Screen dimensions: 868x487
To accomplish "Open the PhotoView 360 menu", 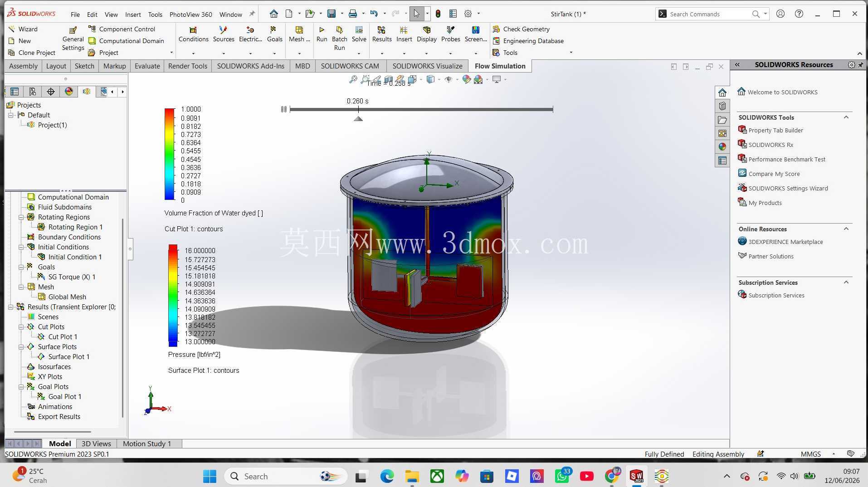I will (x=190, y=14).
